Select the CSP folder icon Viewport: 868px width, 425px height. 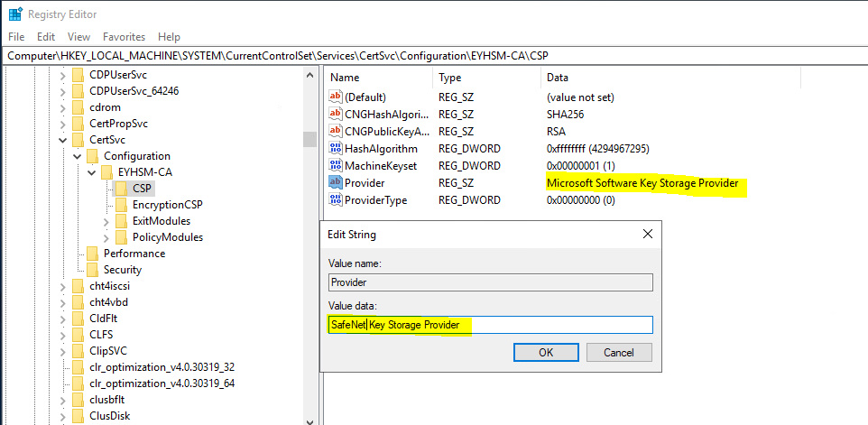[122, 189]
